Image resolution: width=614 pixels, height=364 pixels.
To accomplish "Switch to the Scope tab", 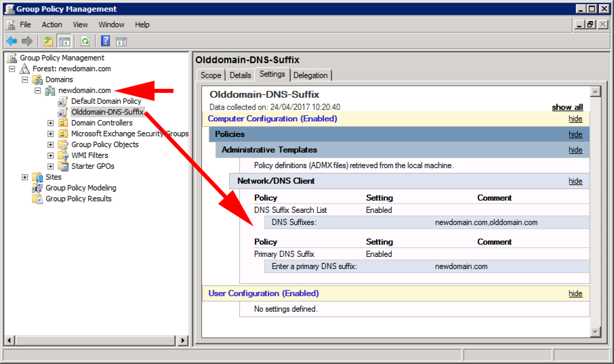I will click(211, 75).
